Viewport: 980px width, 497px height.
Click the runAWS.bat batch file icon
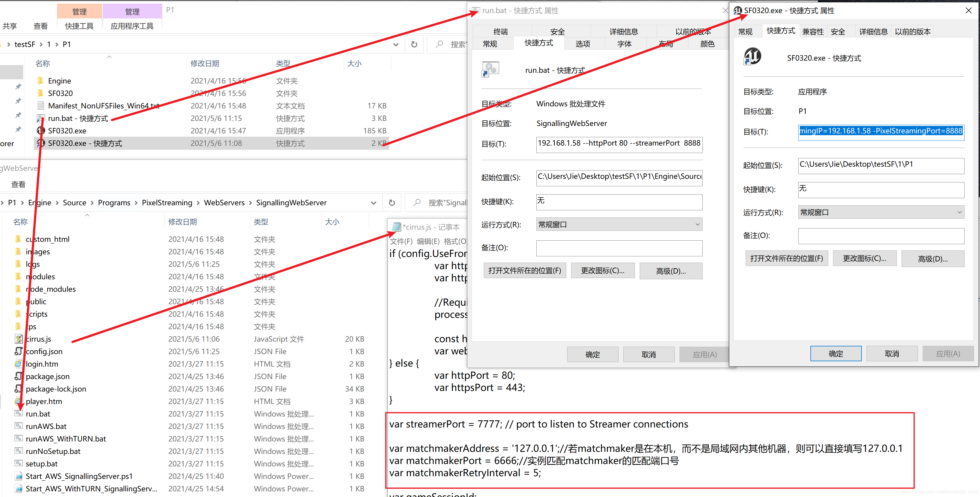18,426
